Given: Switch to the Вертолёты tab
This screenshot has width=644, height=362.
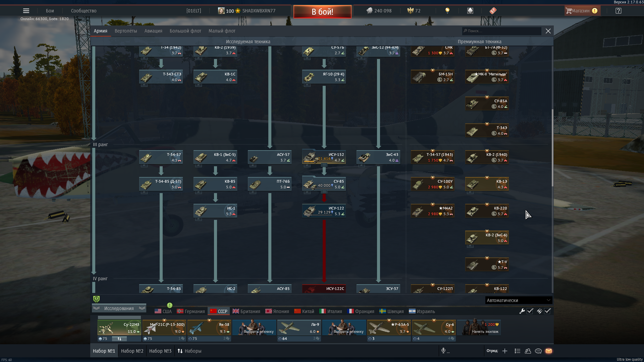Looking at the screenshot, I should (x=126, y=31).
